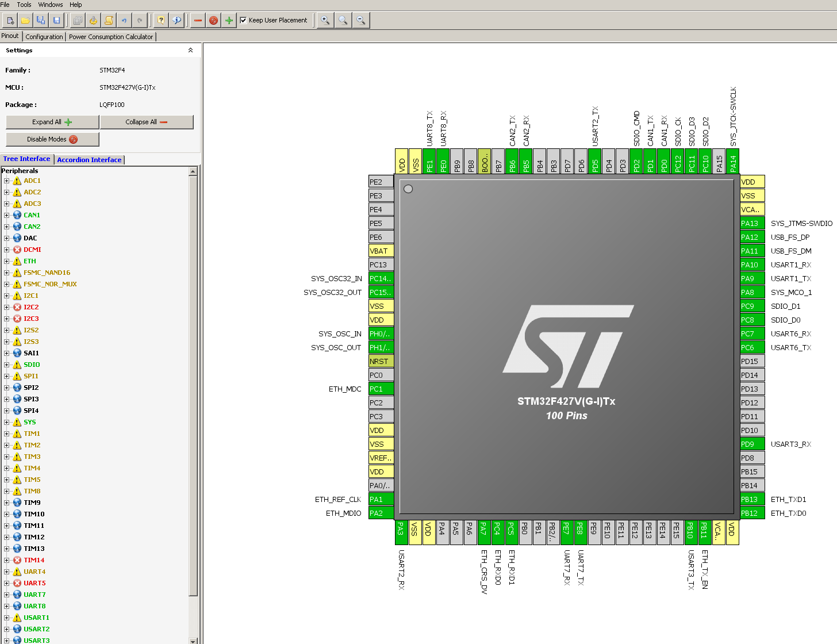
Task: Open the About info icon
Action: (x=176, y=20)
